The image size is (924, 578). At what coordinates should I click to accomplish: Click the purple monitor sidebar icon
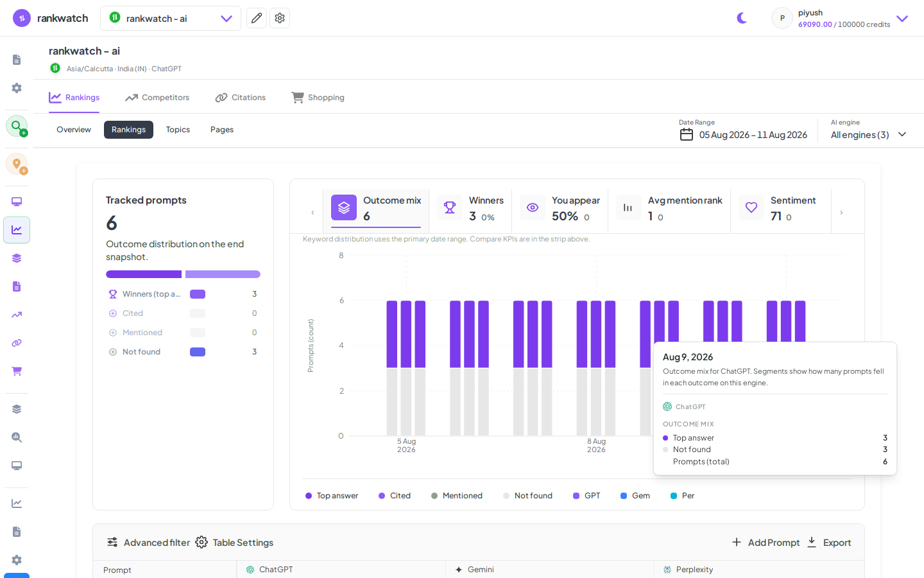coord(17,202)
